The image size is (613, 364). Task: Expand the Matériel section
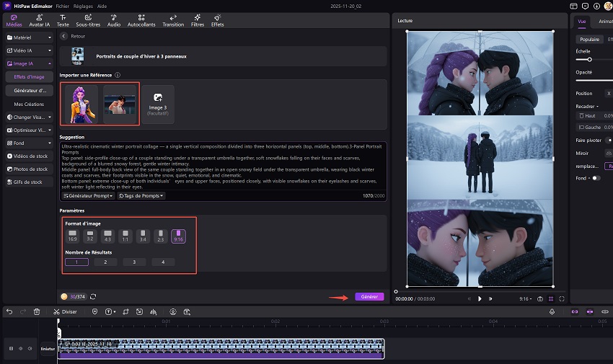(x=28, y=37)
